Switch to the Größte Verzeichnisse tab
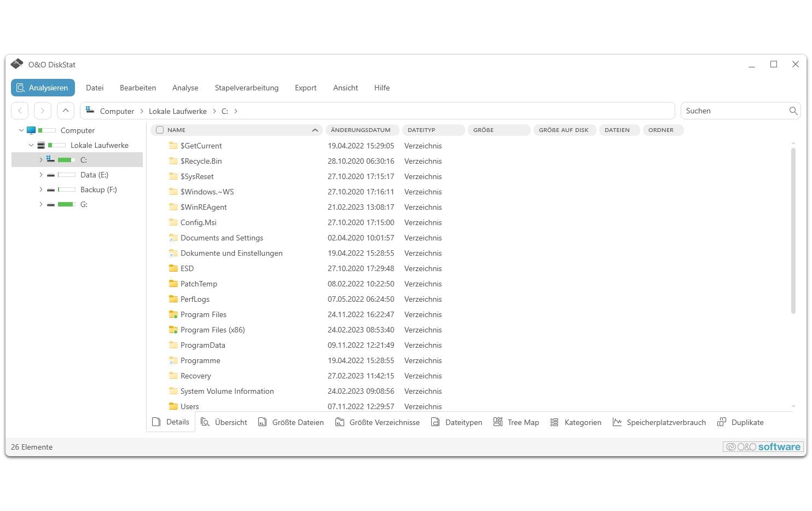Image resolution: width=812 pixels, height=511 pixels. click(x=378, y=422)
